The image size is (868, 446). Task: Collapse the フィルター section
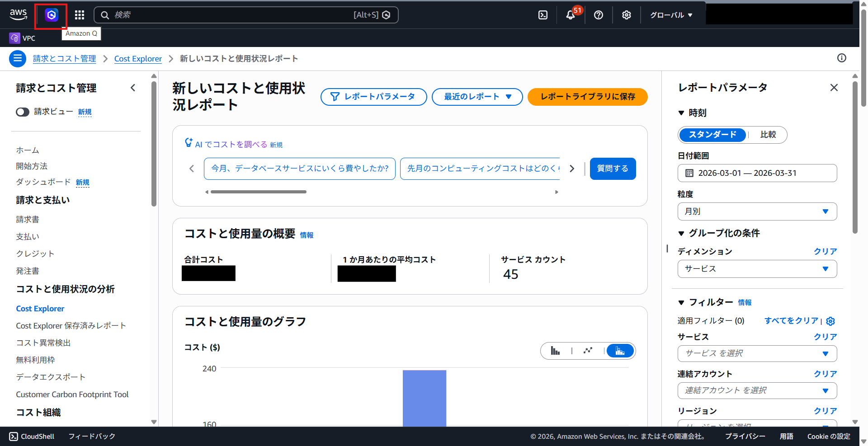click(x=682, y=302)
